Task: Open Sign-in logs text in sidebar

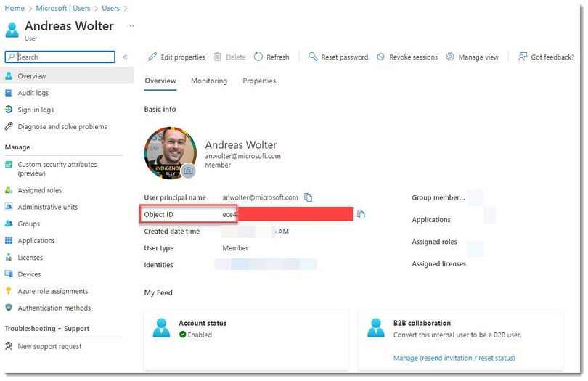Action: point(36,110)
